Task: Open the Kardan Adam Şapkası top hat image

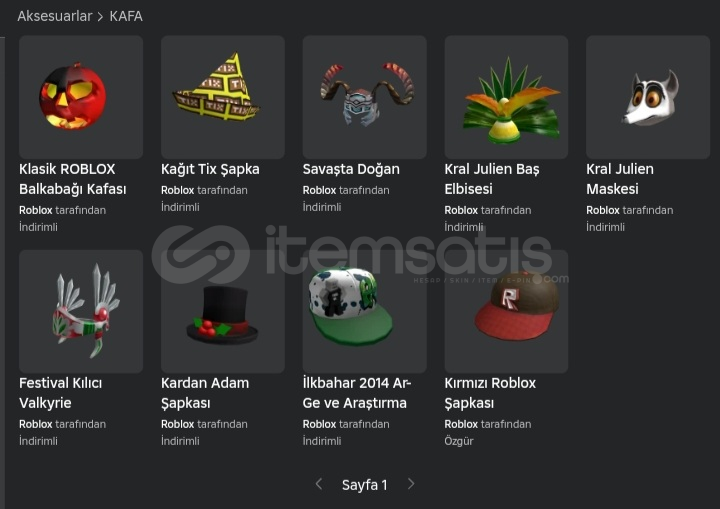Action: 223,311
